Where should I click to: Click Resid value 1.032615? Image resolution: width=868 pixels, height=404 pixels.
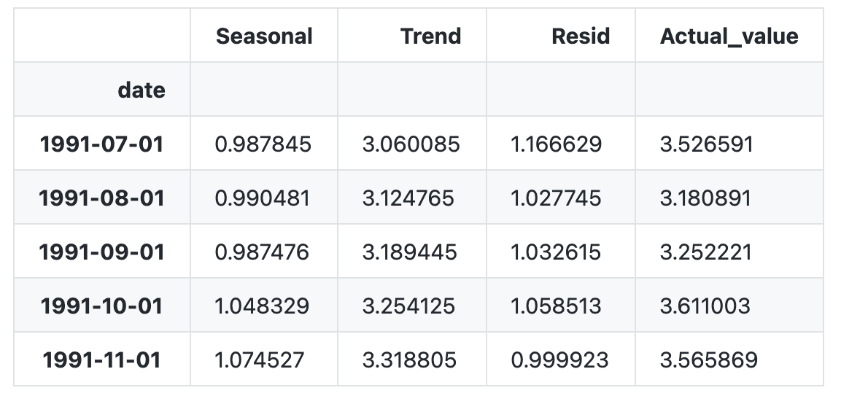(x=556, y=252)
